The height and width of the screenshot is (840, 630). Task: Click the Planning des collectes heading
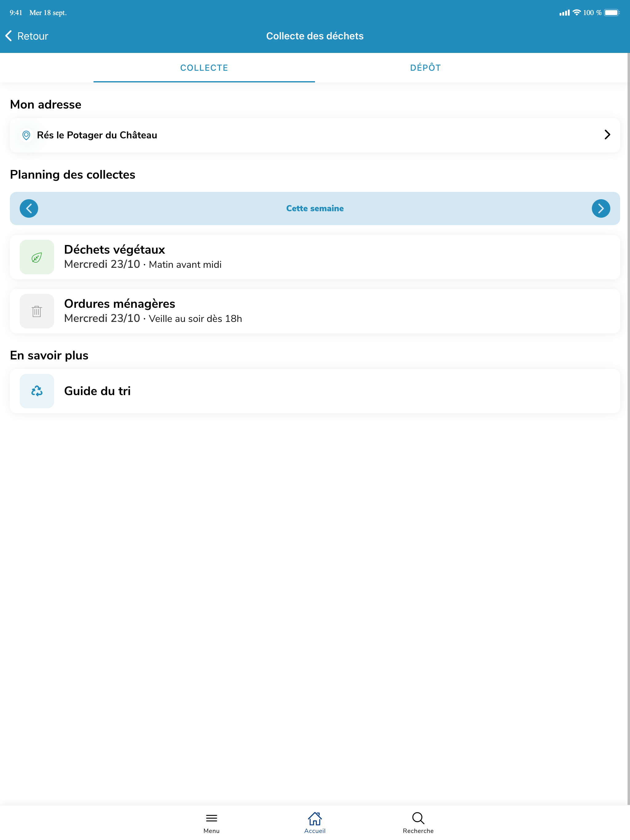[73, 175]
